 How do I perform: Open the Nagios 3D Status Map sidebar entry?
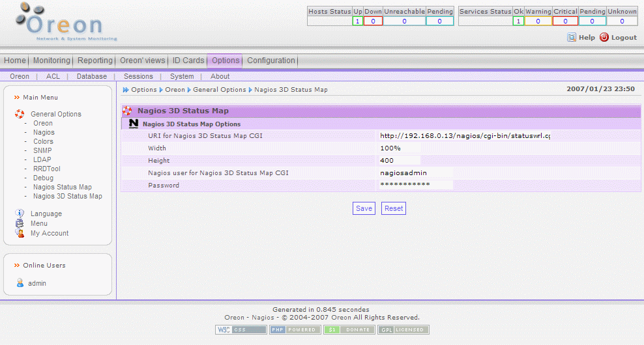click(68, 196)
